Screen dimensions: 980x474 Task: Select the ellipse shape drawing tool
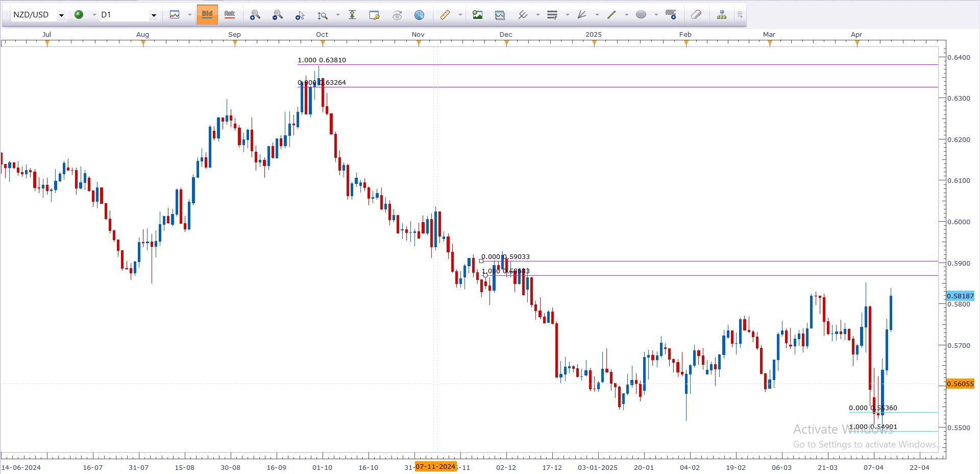coord(641,15)
